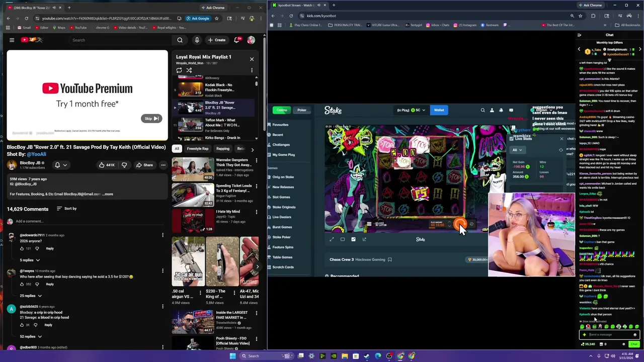
Task: Close the Live Stats panel
Action: [561, 138]
